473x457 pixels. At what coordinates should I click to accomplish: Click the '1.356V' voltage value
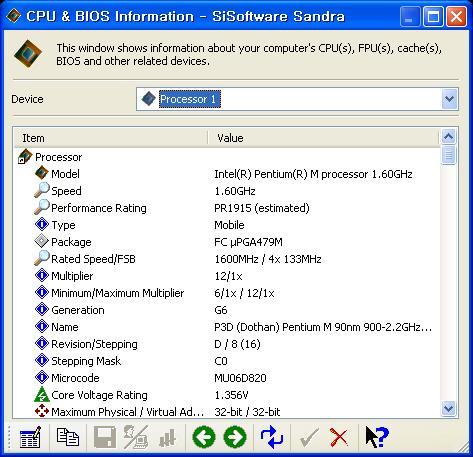(x=231, y=395)
